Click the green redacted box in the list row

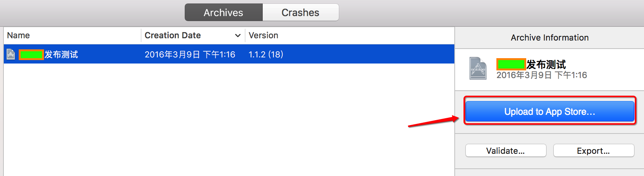[x=31, y=55]
